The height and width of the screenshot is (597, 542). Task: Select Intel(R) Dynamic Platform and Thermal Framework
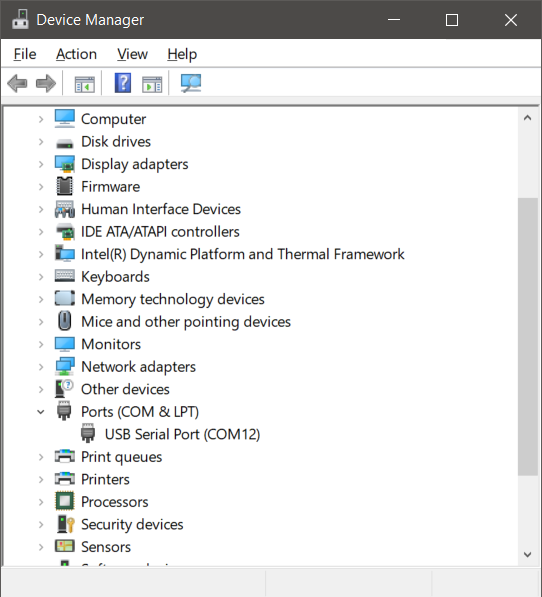[x=243, y=254]
